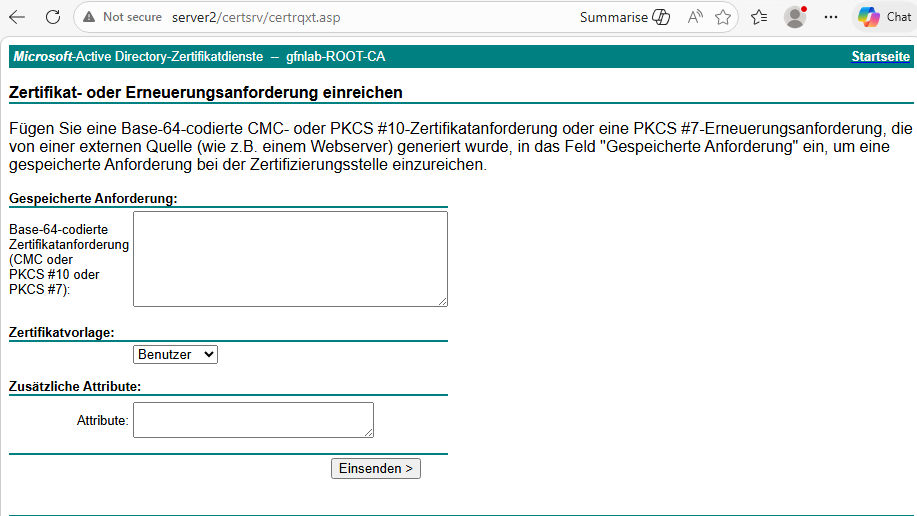The height and width of the screenshot is (516, 917).
Task: Open the Favorites list icon
Action: 759,17
